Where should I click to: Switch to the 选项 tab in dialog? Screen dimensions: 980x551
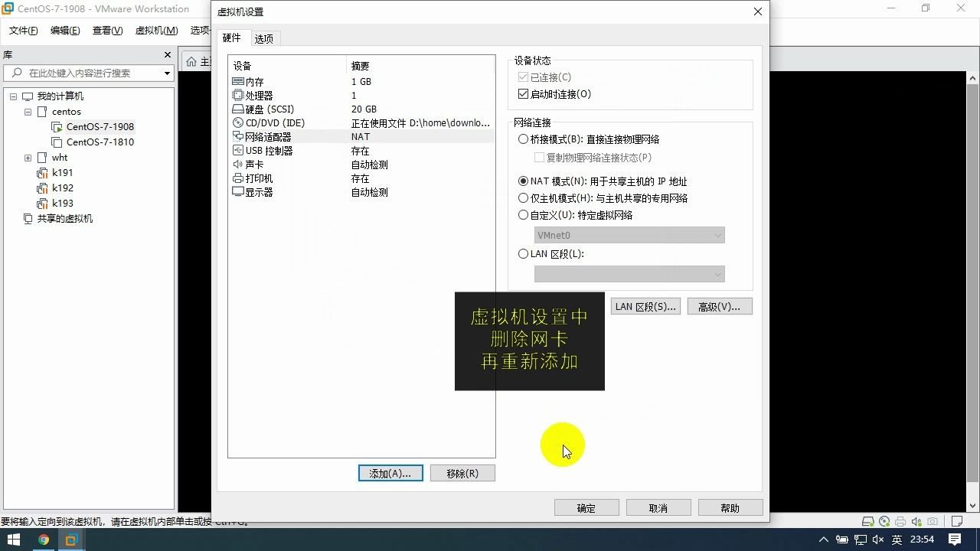[x=264, y=39]
